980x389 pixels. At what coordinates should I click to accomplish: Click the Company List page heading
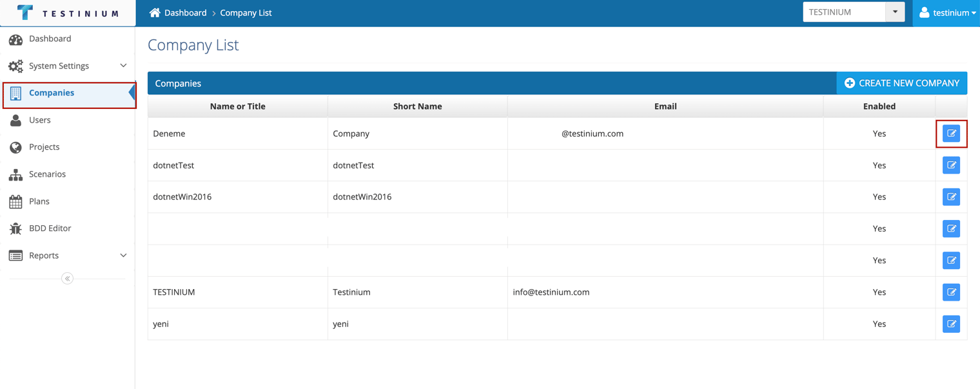(193, 45)
